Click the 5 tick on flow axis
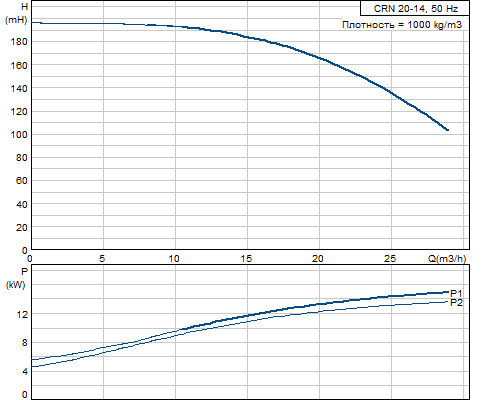 tap(102, 258)
